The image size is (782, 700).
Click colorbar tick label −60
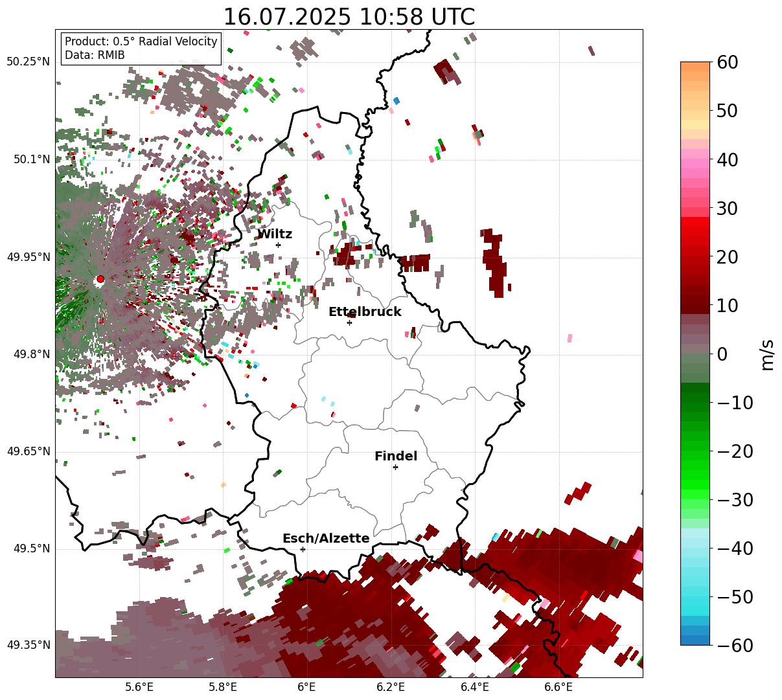click(735, 645)
